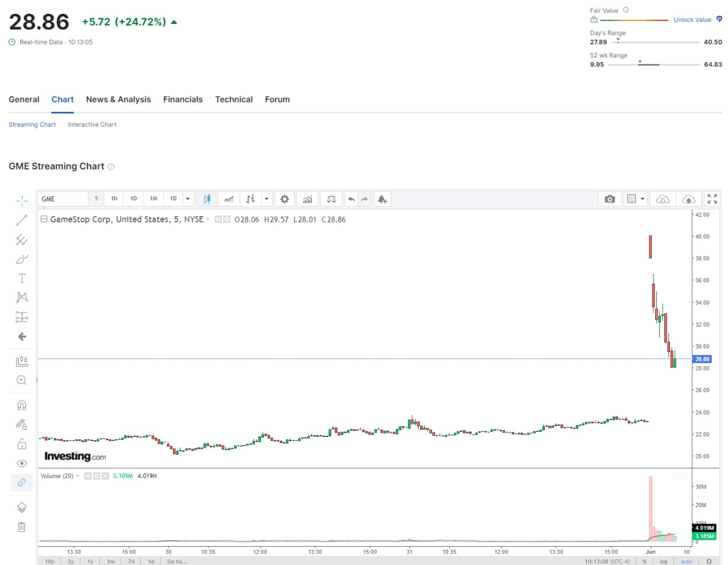Select the brush drawing tool
The width and height of the screenshot is (728, 565).
coord(22,259)
